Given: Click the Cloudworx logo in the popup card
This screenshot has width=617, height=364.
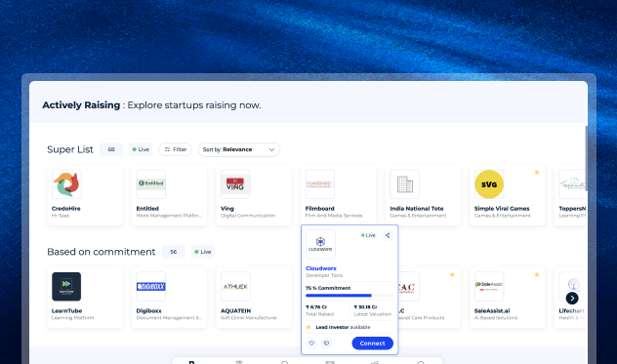Looking at the screenshot, I should [320, 244].
